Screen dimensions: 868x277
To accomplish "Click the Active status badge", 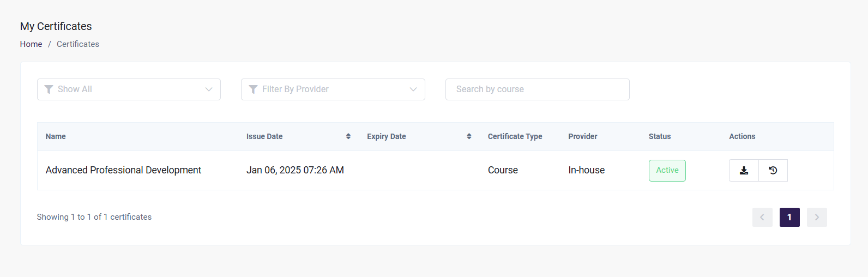I will (x=667, y=170).
